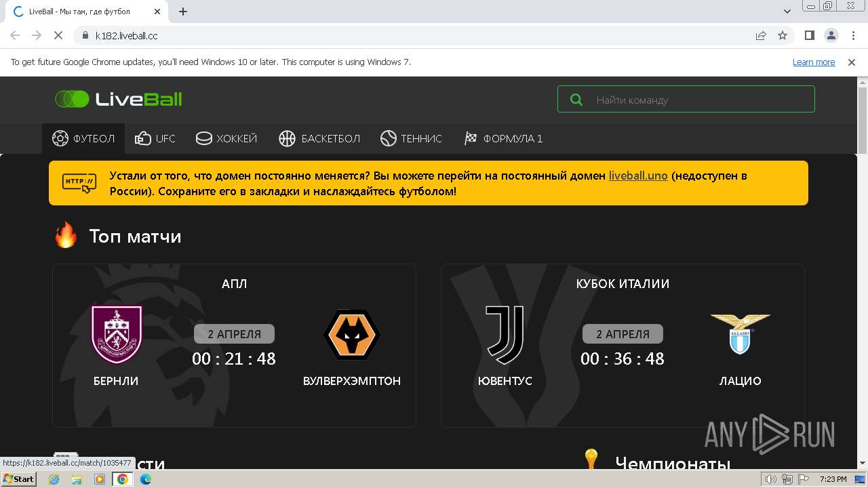Close the LiveBall tab
Screen dimensions: 868x488
pyautogui.click(x=157, y=12)
